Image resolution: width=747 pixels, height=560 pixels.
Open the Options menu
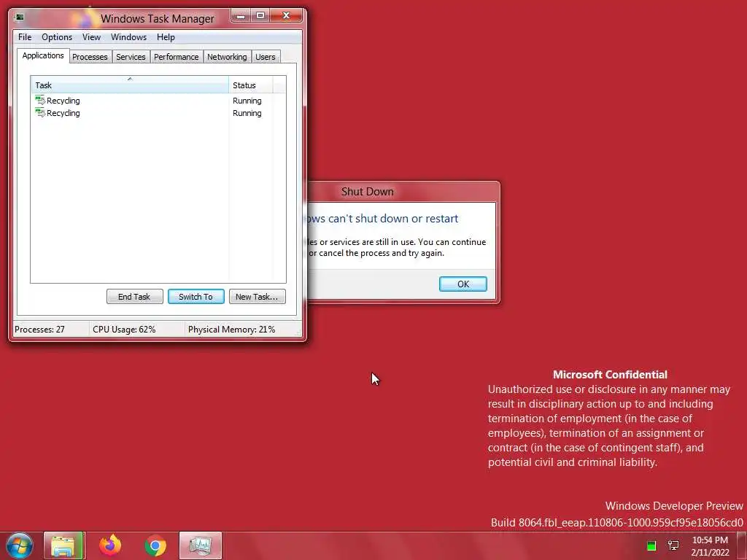[57, 37]
